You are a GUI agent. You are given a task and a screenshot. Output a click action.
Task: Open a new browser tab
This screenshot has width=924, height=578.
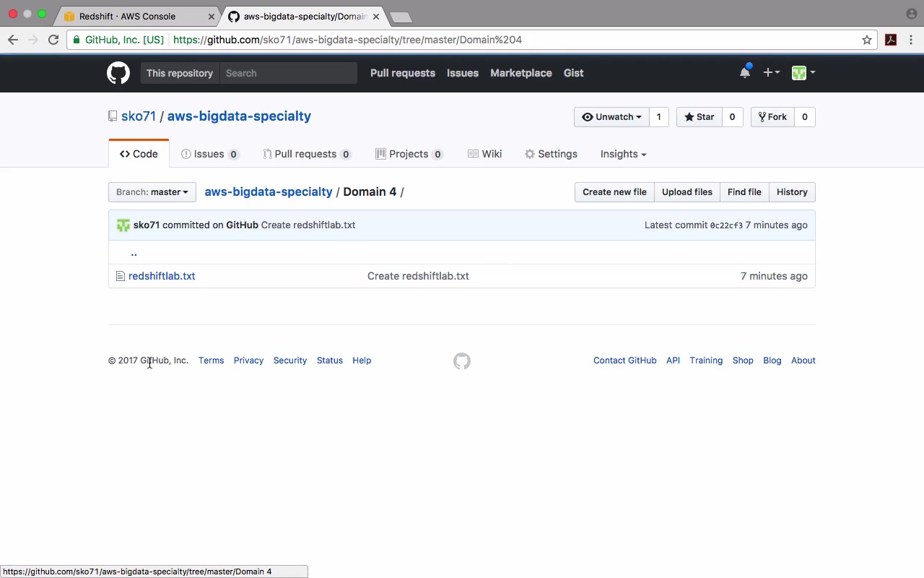(401, 17)
